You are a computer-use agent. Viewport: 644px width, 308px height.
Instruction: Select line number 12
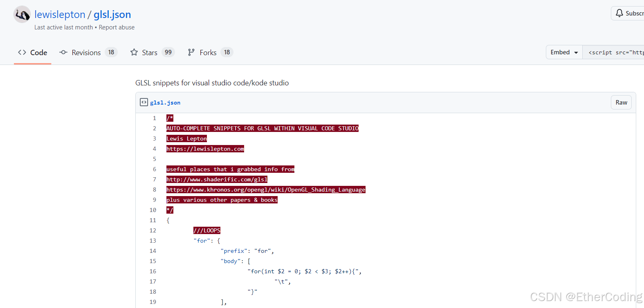pos(153,230)
